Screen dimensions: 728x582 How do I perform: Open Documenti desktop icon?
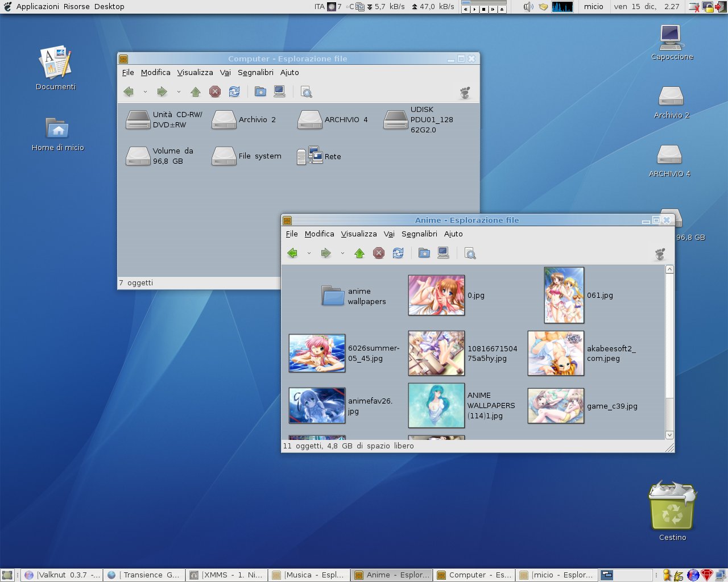55,61
